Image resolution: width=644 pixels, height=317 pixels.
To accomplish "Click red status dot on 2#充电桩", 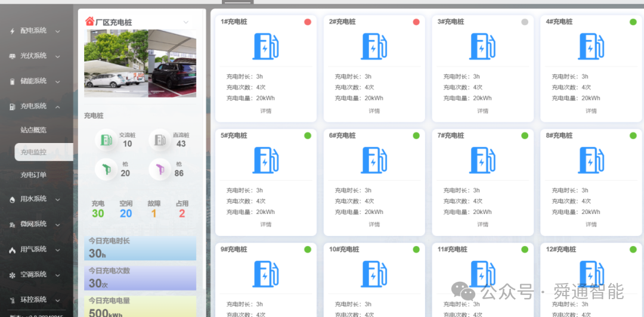I will pyautogui.click(x=416, y=22).
